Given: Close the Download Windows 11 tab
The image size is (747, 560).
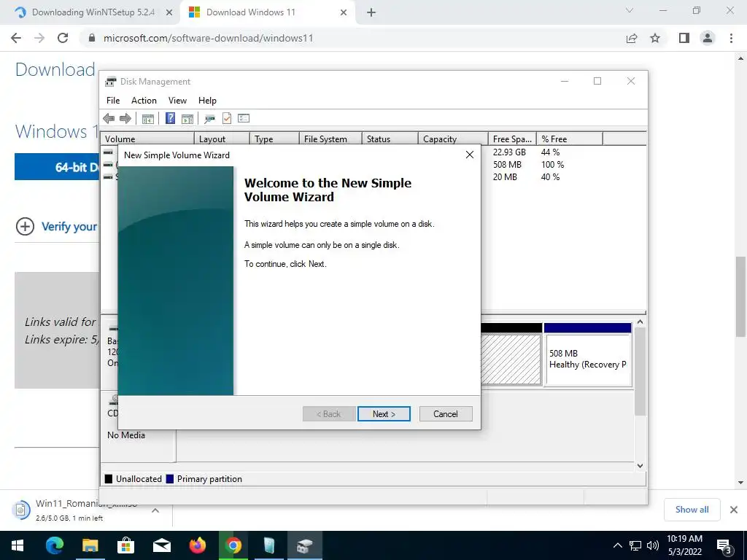Looking at the screenshot, I should (344, 13).
